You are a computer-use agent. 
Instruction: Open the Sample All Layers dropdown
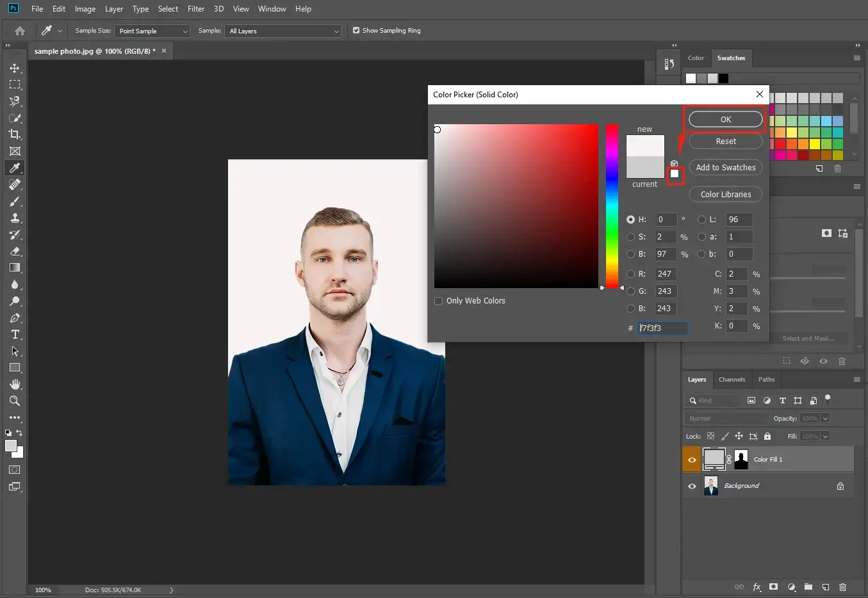click(283, 31)
